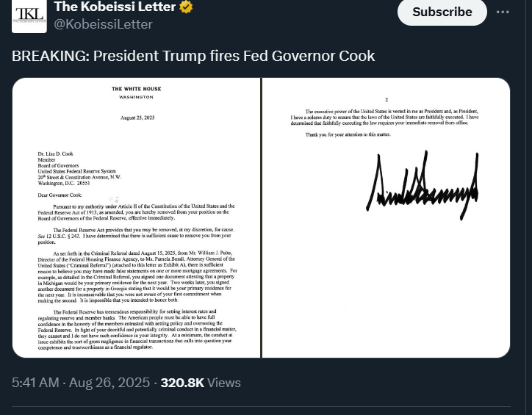Click the 320.8K Views count
This screenshot has height=415, width=532.
(x=201, y=383)
